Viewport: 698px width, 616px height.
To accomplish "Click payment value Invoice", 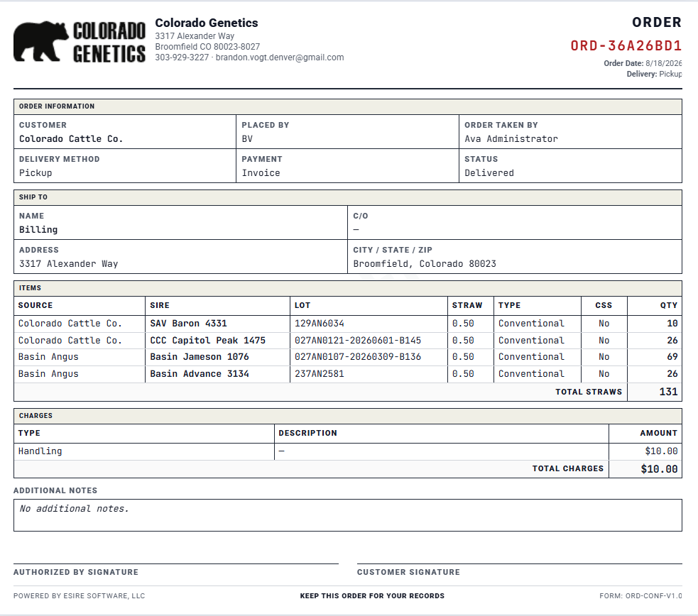I will pos(261,173).
